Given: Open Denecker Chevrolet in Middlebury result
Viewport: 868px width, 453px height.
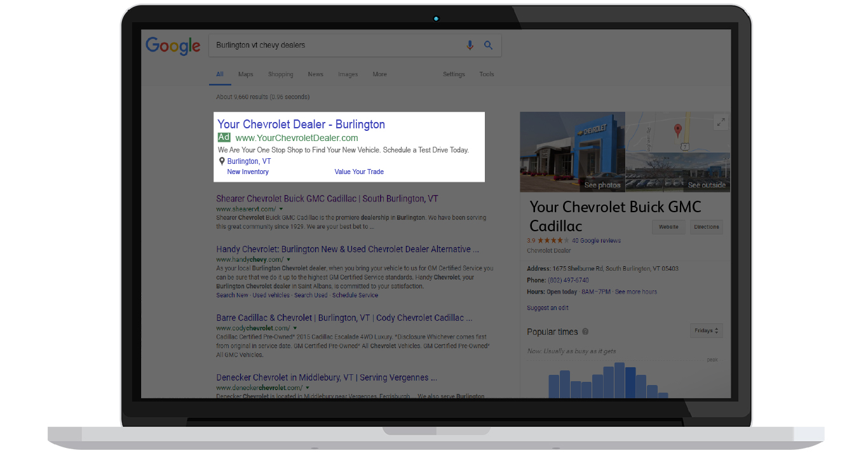Looking at the screenshot, I should pos(327,378).
